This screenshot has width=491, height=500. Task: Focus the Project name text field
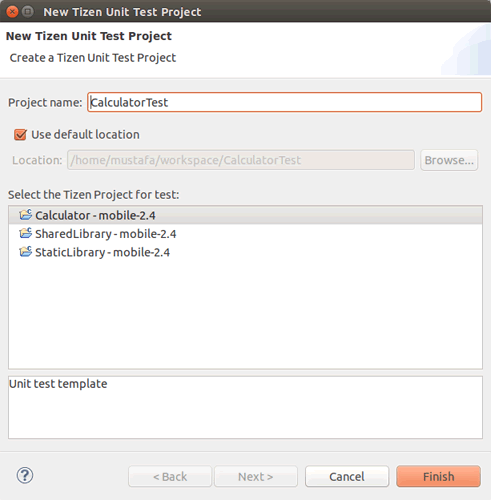point(285,102)
